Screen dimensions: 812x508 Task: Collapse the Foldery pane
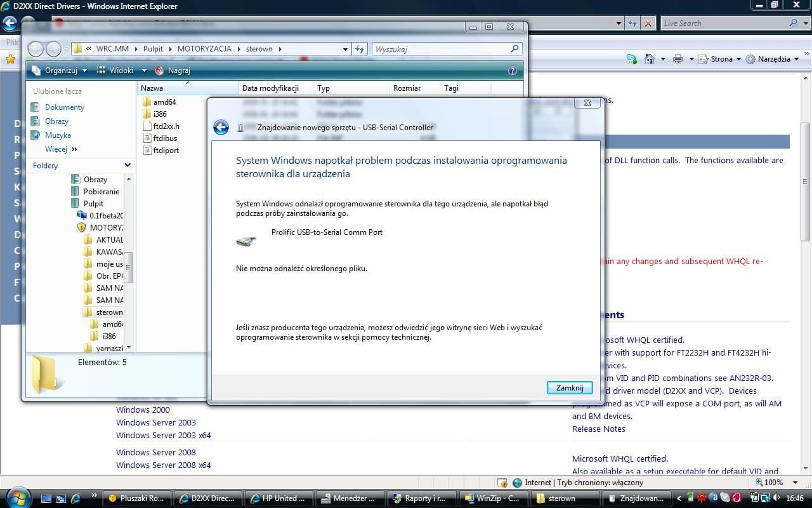click(x=128, y=165)
